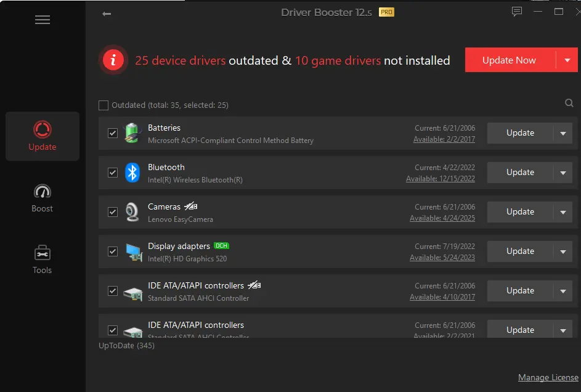Open Available: 2/2/2017 link for Batteries
The width and height of the screenshot is (581, 392).
444,139
